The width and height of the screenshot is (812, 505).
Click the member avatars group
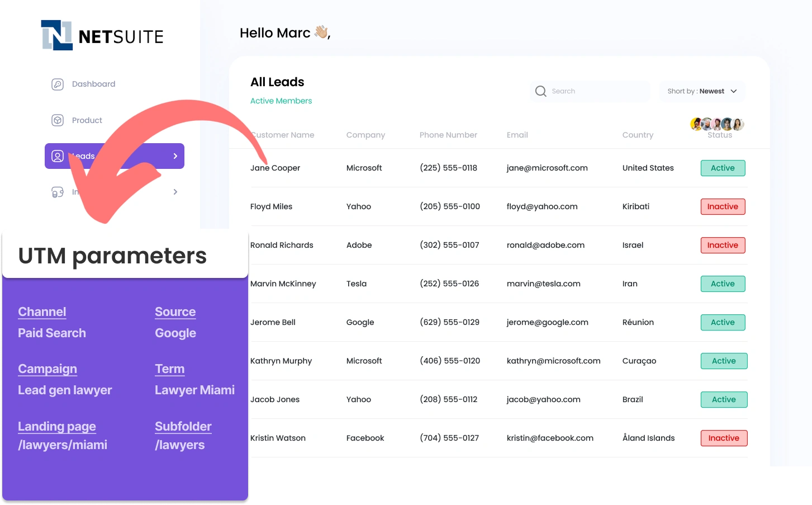(717, 124)
